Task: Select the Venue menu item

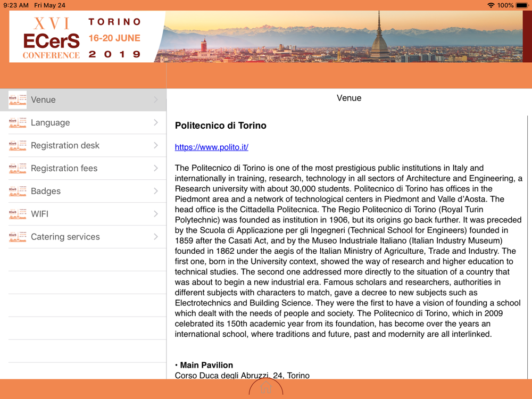Action: 83,100
